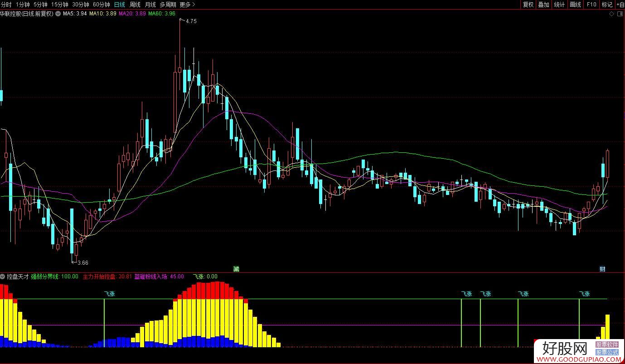The image size is (625, 364).
Task: Expand the 华联控股 indicator dropdown arrow
Action: [58, 14]
